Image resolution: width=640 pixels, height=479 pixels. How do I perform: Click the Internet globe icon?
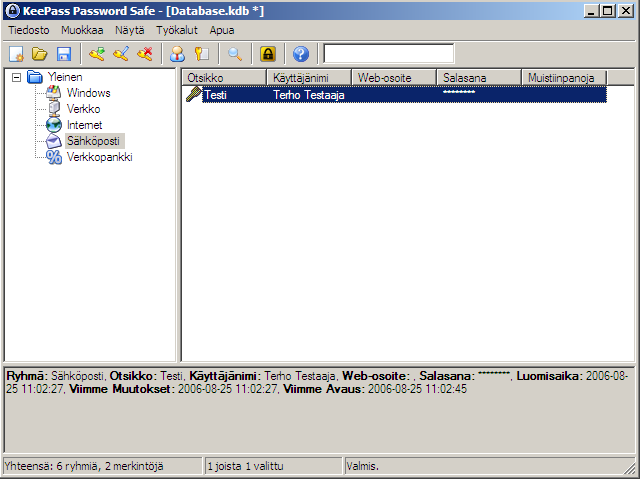click(53, 125)
